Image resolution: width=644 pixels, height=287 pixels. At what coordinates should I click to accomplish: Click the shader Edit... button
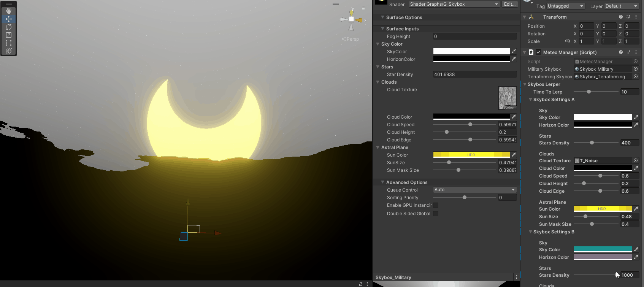(509, 4)
